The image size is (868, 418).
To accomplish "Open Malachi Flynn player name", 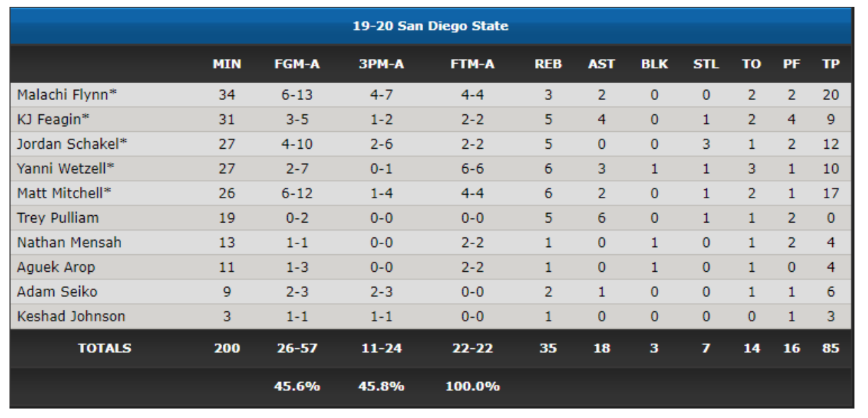I will coord(67,95).
